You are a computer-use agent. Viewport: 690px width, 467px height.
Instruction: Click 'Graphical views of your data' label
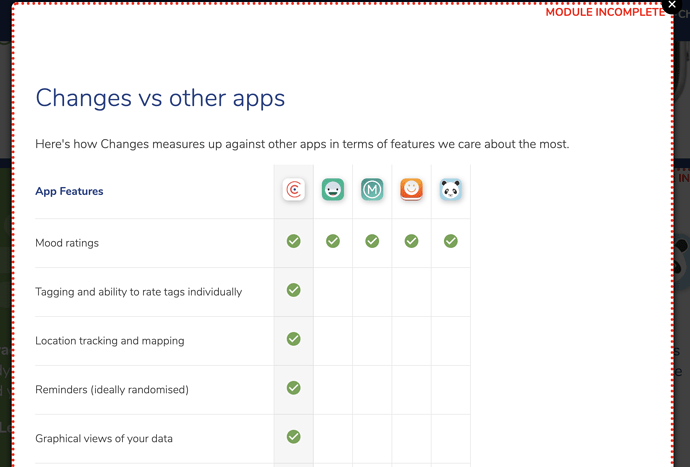(x=104, y=438)
